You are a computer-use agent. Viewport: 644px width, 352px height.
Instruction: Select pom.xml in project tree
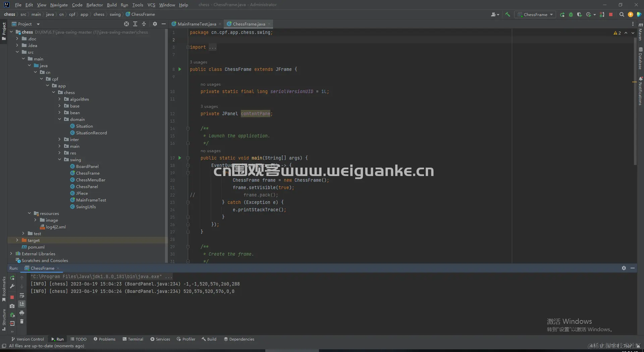coord(36,247)
